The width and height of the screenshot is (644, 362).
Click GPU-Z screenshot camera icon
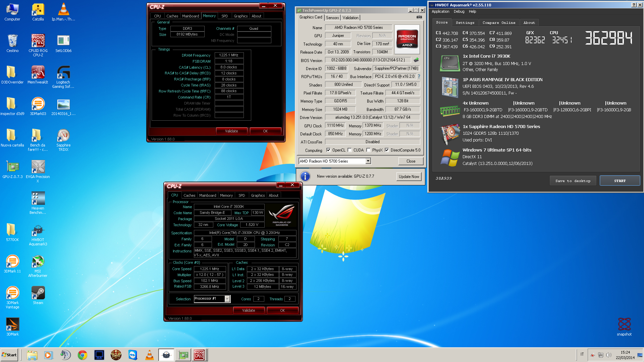(419, 17)
